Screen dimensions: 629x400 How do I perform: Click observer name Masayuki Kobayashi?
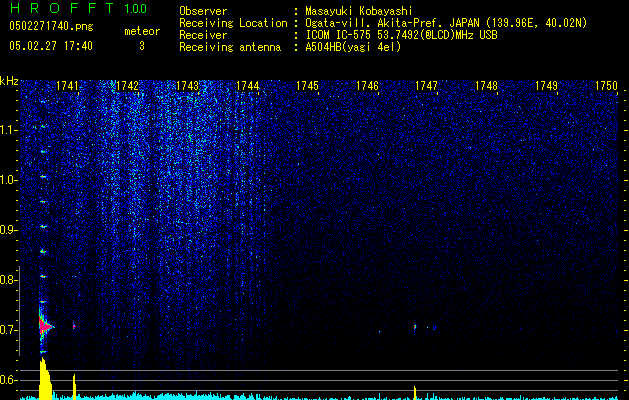(359, 11)
